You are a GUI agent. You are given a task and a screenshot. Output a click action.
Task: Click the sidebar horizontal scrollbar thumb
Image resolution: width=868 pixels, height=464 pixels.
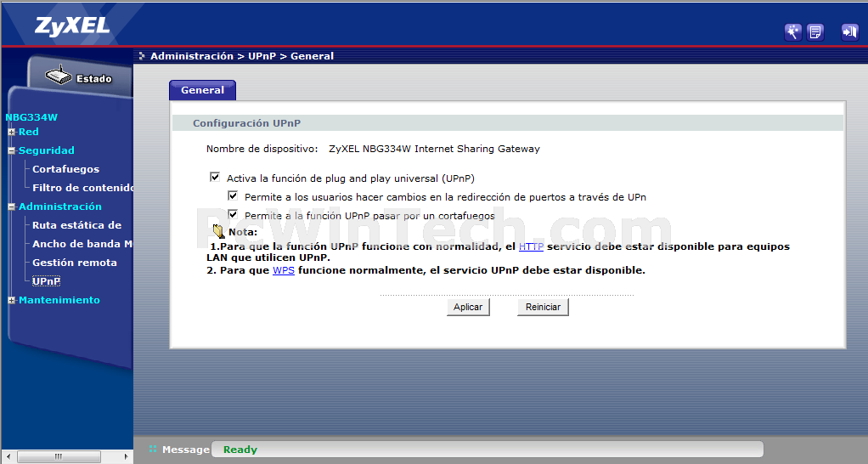tap(59, 456)
